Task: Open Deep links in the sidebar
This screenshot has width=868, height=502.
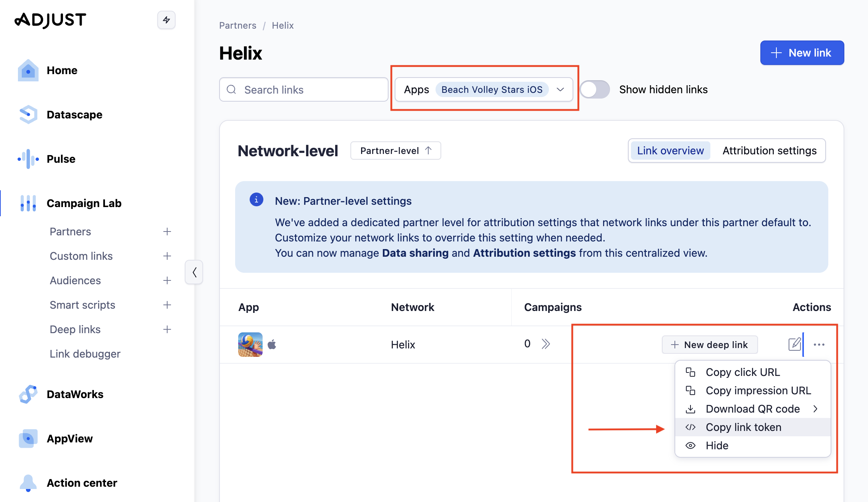Action: click(x=75, y=329)
